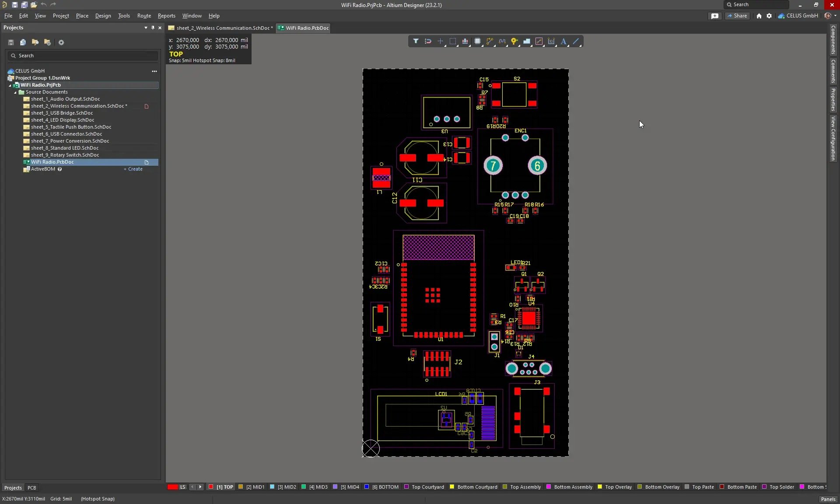Click the current layer red color swatch
This screenshot has height=504, width=840.
click(x=173, y=487)
